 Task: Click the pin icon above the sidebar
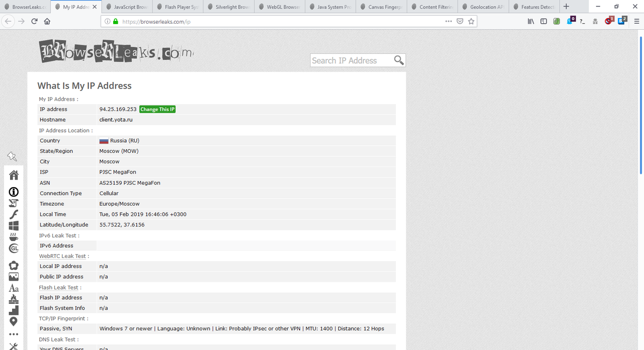point(12,157)
